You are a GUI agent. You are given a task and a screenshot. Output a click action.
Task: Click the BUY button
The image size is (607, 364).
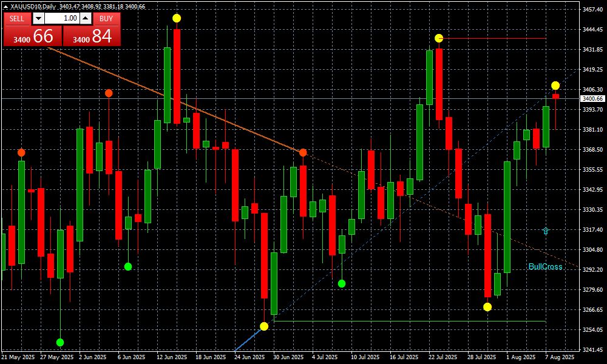pos(106,18)
